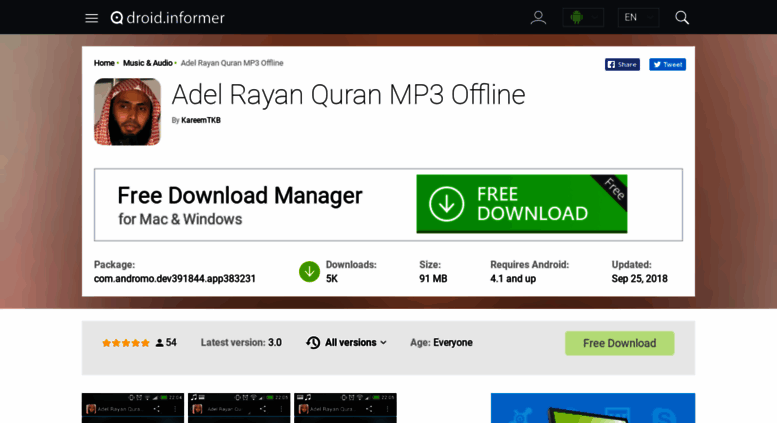Click Requires Android 4.1 and up
This screenshot has height=423, width=777.
coord(529,272)
